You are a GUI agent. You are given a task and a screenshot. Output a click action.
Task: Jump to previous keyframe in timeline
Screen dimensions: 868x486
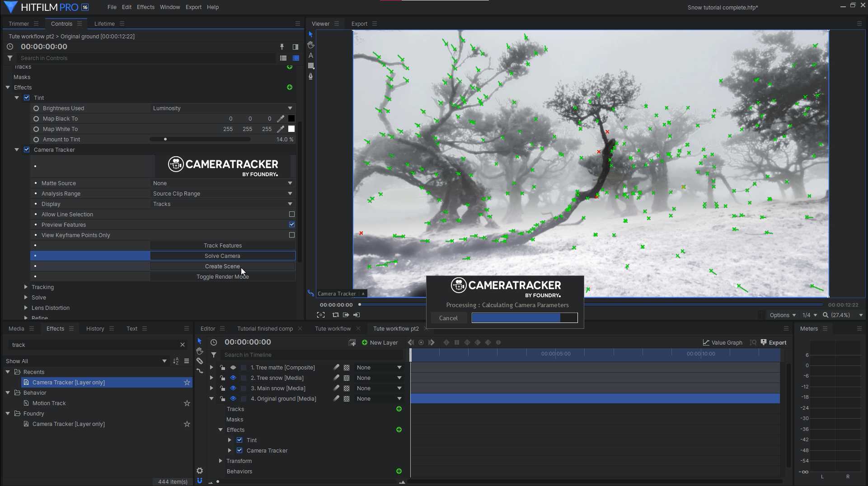click(x=411, y=343)
